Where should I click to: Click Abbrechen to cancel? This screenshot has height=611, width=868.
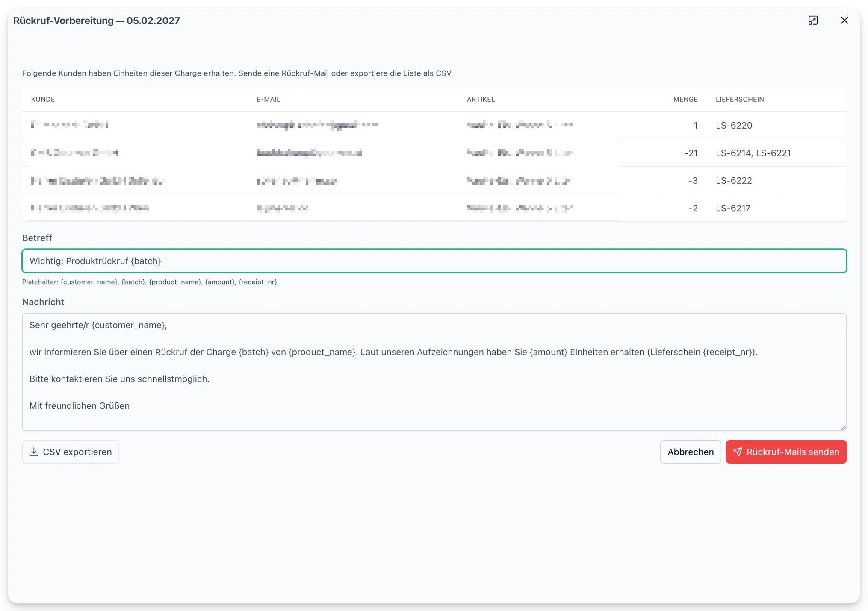click(691, 452)
